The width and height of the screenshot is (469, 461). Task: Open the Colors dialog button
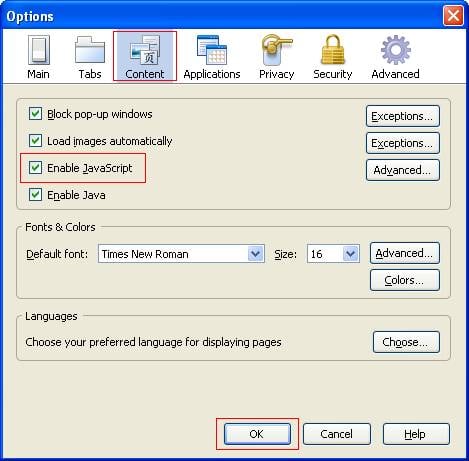405,280
